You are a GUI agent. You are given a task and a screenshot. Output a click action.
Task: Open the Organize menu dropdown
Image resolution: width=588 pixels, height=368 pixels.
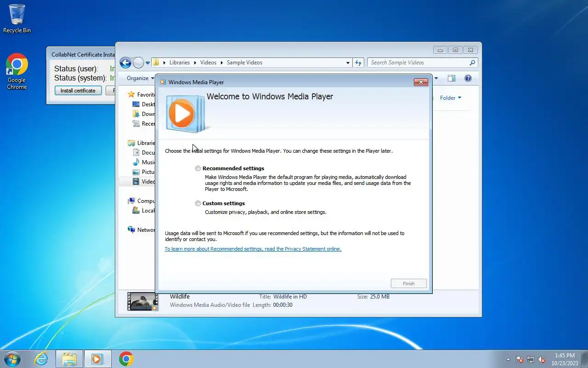[141, 78]
